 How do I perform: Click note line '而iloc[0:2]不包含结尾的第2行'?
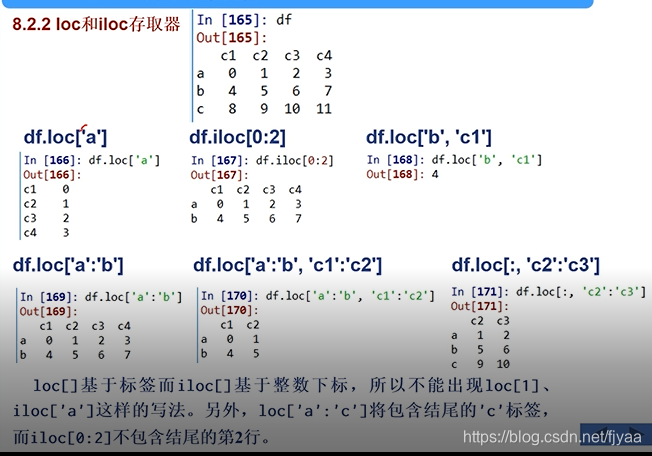click(x=142, y=437)
